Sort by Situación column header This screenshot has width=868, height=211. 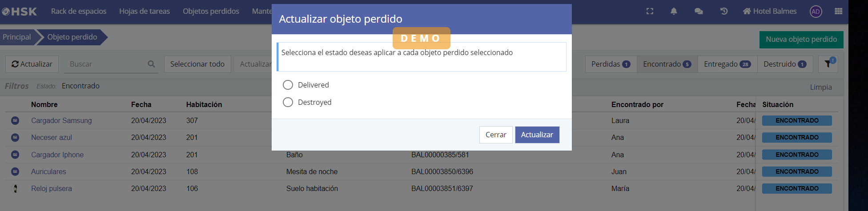click(x=778, y=104)
